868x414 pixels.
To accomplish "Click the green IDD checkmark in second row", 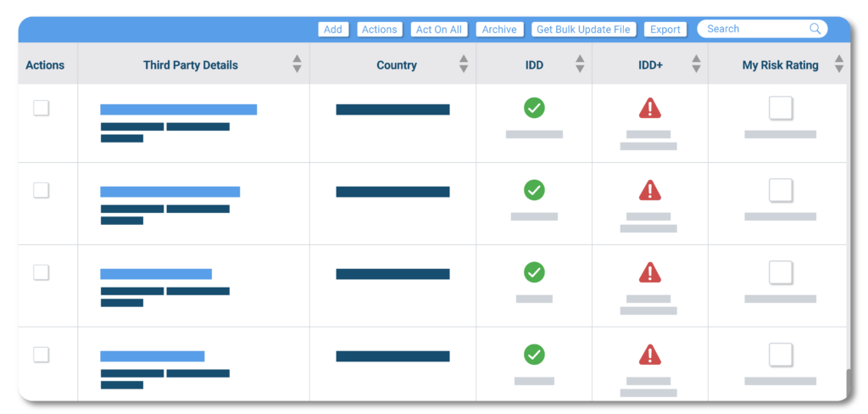I will coord(534,190).
